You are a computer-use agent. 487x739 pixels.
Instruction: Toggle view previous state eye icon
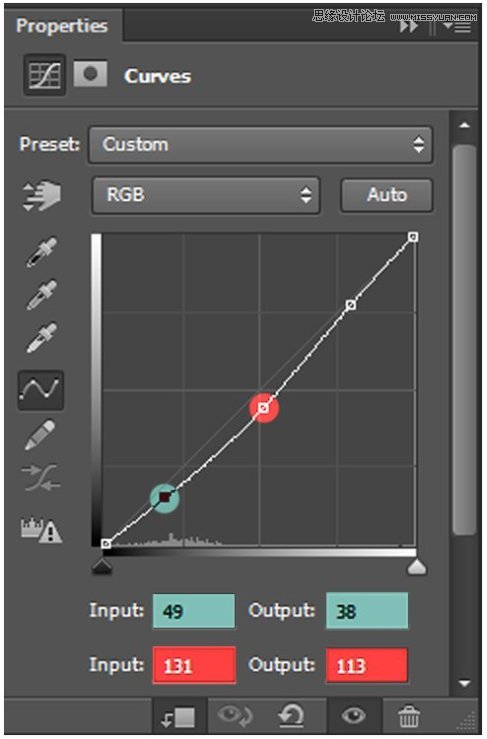point(235,716)
